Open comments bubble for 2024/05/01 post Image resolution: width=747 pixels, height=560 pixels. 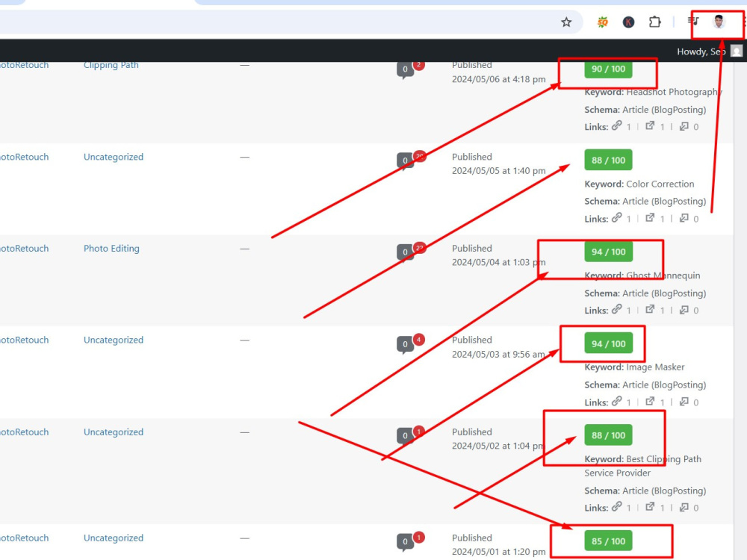point(405,541)
